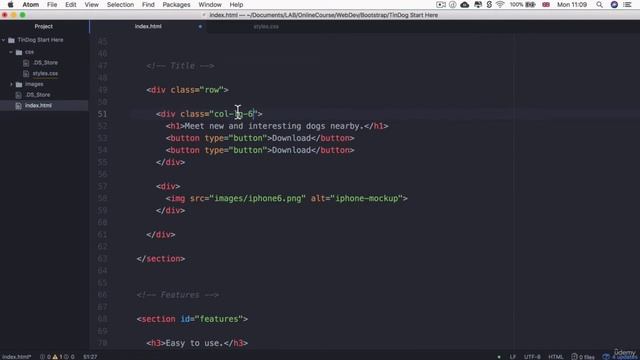Click the Mon 11:09 clock
The image size is (640, 360).
pos(572,4)
